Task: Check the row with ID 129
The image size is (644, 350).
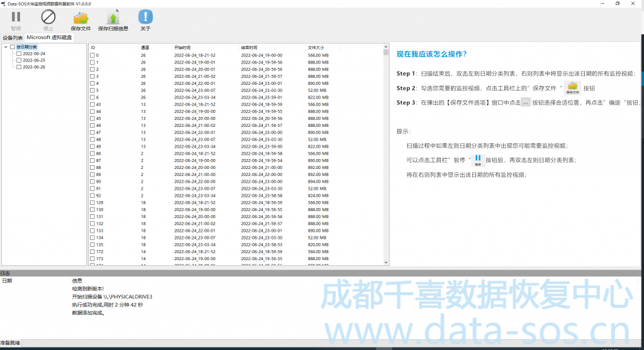Action: [x=92, y=203]
